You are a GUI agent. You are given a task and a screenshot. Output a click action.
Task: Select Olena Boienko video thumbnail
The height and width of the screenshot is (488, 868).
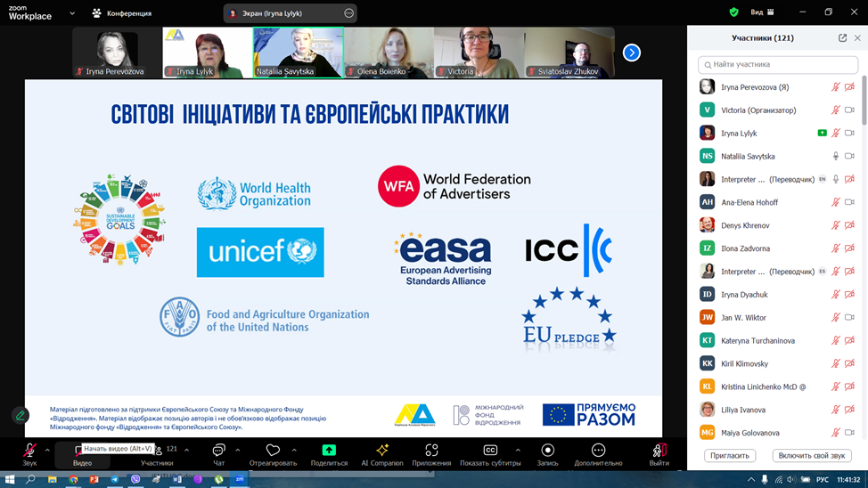tap(389, 53)
